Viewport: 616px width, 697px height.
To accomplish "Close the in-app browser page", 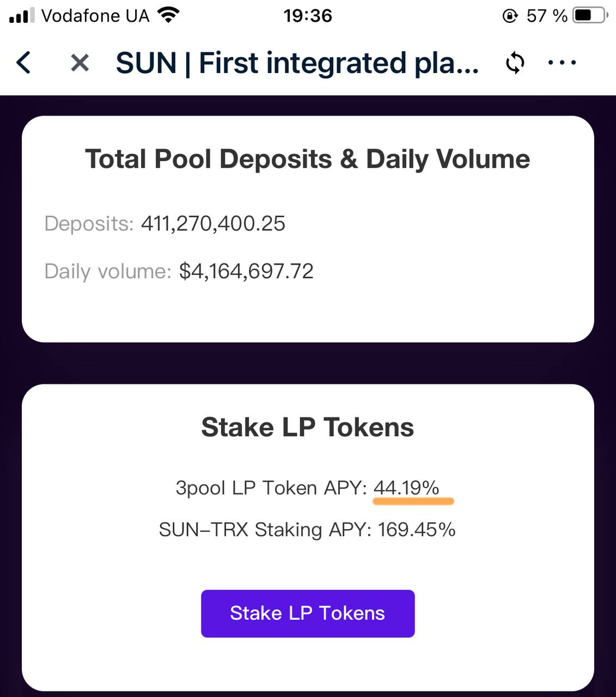I will pos(80,63).
